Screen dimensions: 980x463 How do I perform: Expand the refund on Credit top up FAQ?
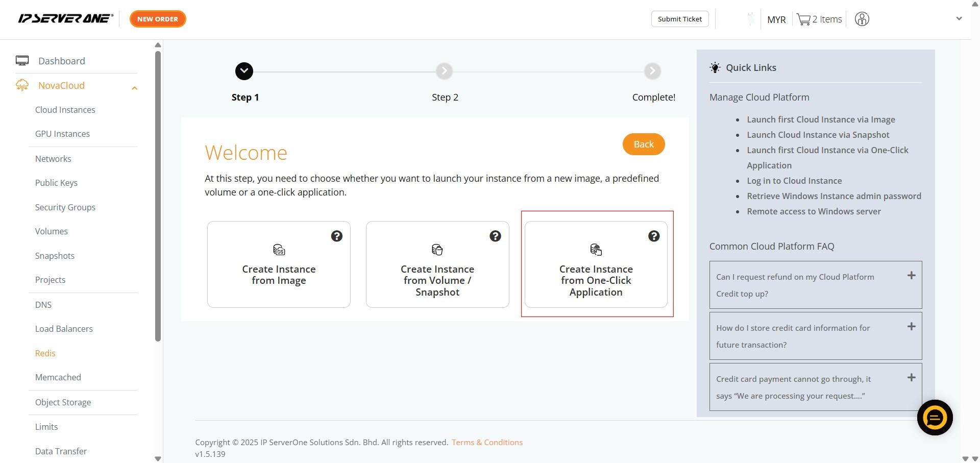coord(911,276)
